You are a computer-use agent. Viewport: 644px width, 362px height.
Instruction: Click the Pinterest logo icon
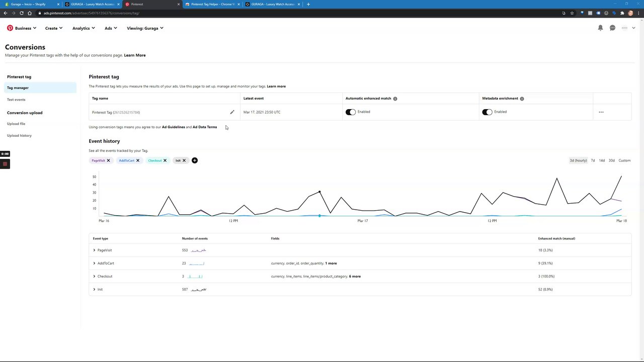pos(10,28)
